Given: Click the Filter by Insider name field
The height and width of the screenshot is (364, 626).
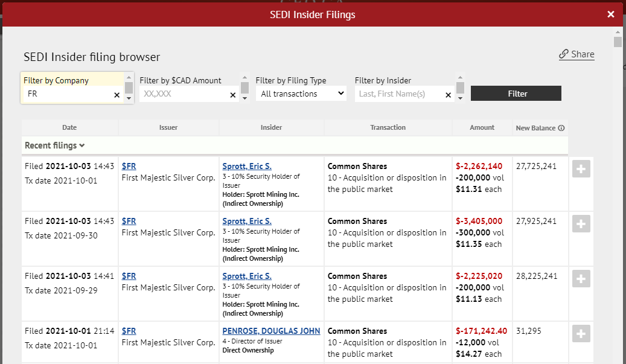Looking at the screenshot, I should tap(398, 94).
